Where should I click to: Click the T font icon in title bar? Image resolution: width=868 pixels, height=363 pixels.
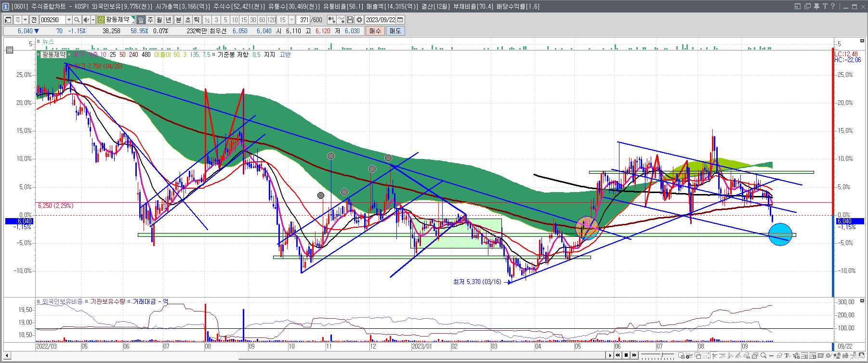[x=825, y=6]
